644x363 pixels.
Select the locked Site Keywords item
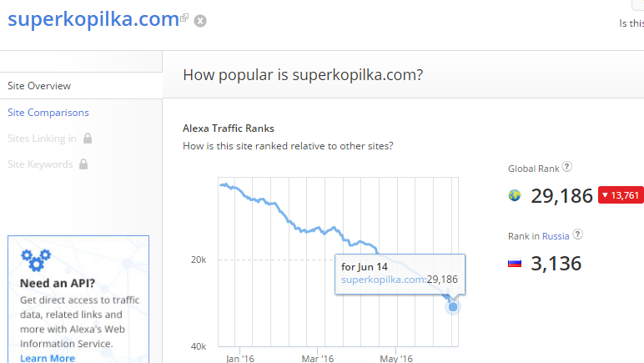[x=40, y=164]
